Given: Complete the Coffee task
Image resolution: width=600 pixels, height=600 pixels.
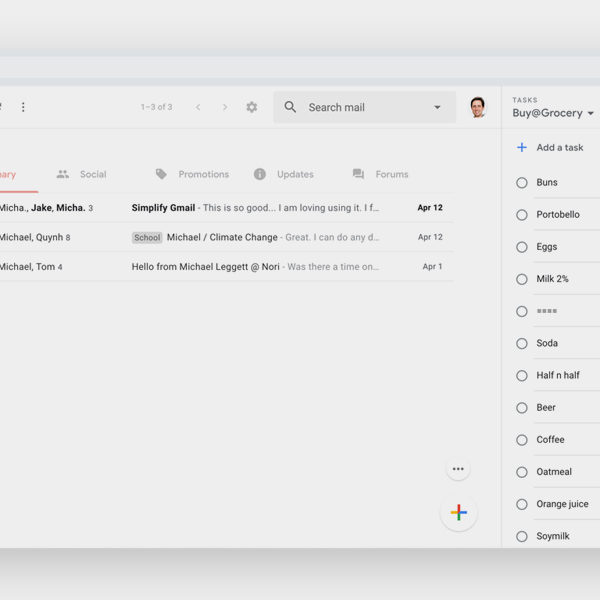Looking at the screenshot, I should click(521, 440).
